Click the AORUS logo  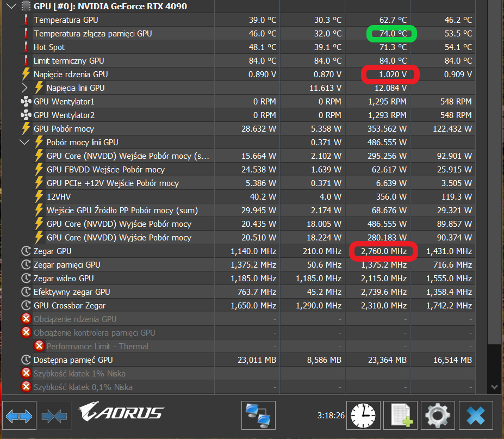click(121, 412)
